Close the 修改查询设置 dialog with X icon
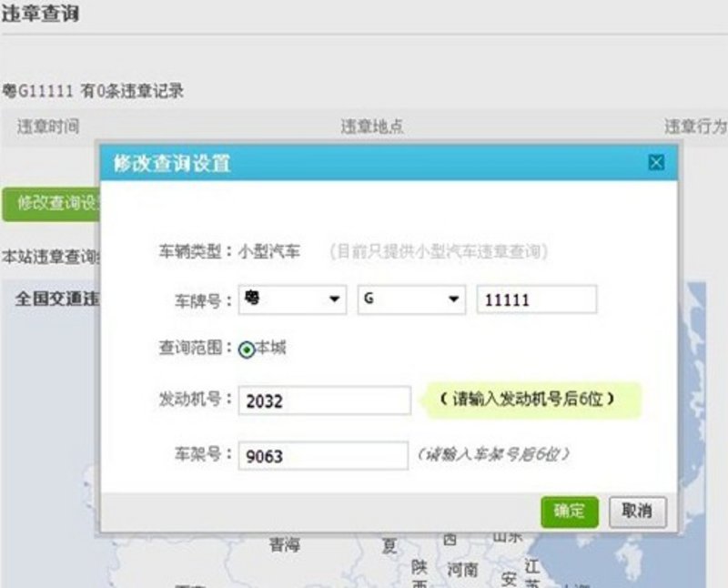 coord(655,163)
